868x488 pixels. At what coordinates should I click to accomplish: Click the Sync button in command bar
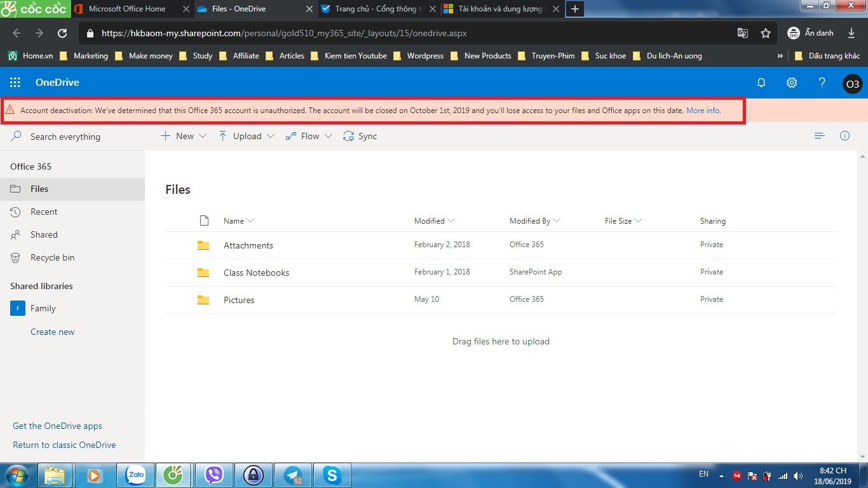[x=360, y=136]
